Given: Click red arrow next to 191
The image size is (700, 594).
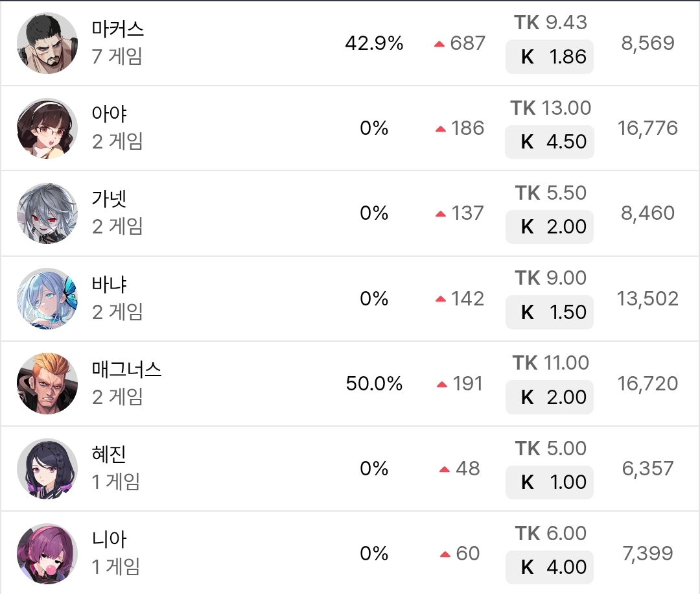Looking at the screenshot, I should tap(442, 385).
